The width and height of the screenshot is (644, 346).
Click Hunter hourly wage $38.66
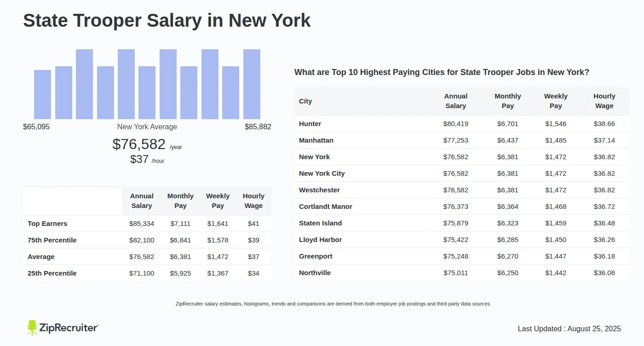tap(604, 124)
